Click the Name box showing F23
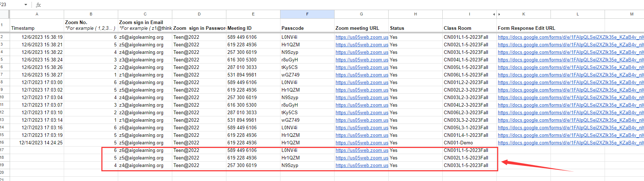The height and width of the screenshot is (181, 644). pyautogui.click(x=11, y=5)
